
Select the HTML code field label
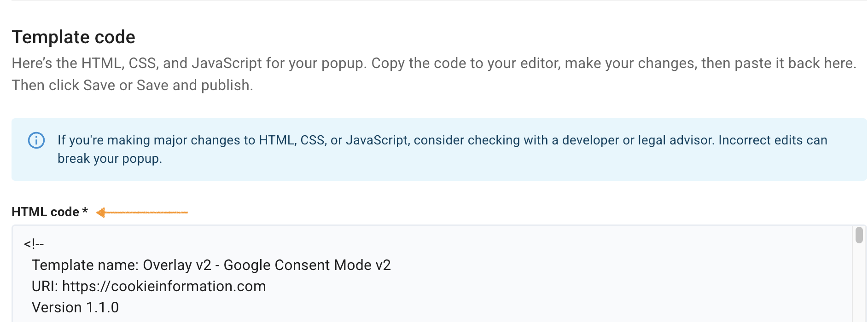pyautogui.click(x=45, y=212)
